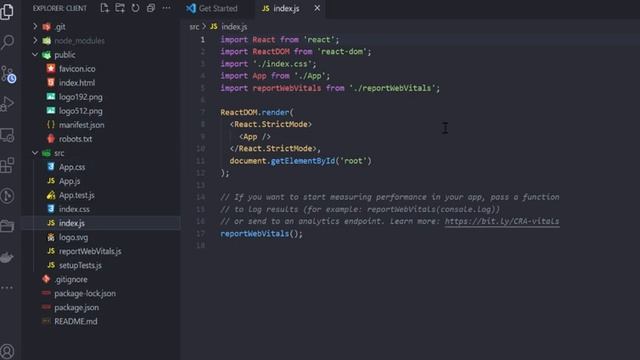
Task: Open App.js file
Action: [69, 181]
